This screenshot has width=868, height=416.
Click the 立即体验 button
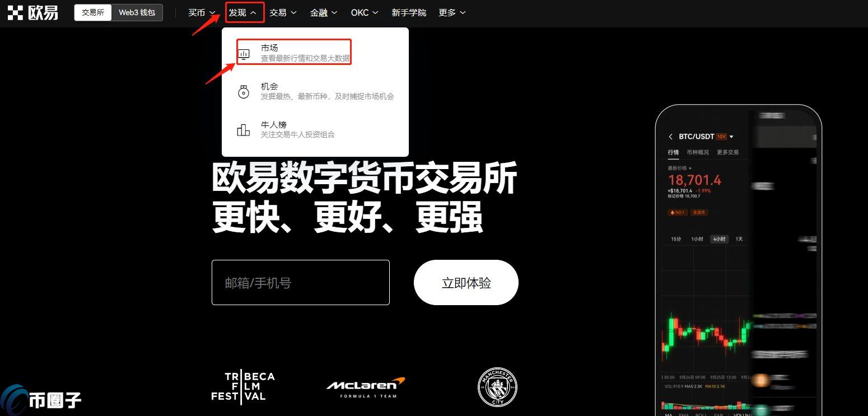click(x=466, y=283)
